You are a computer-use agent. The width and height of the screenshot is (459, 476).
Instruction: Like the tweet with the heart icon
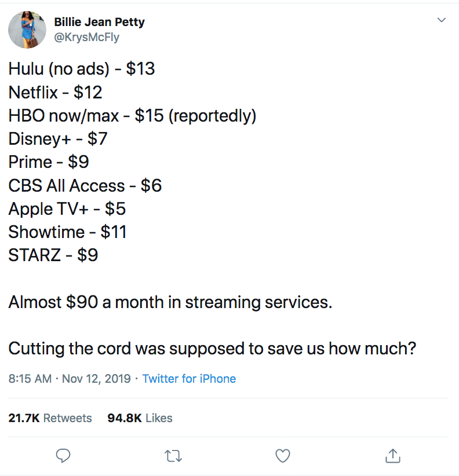click(283, 456)
